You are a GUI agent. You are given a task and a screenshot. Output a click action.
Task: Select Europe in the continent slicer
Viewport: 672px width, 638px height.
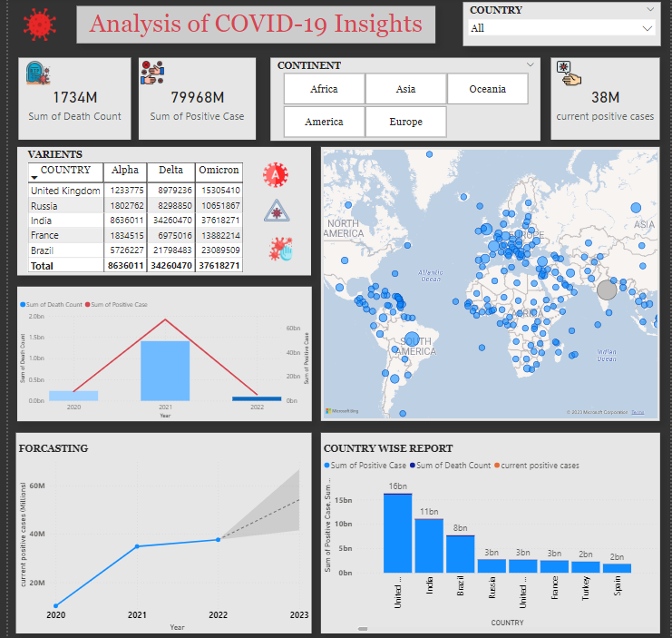(405, 122)
